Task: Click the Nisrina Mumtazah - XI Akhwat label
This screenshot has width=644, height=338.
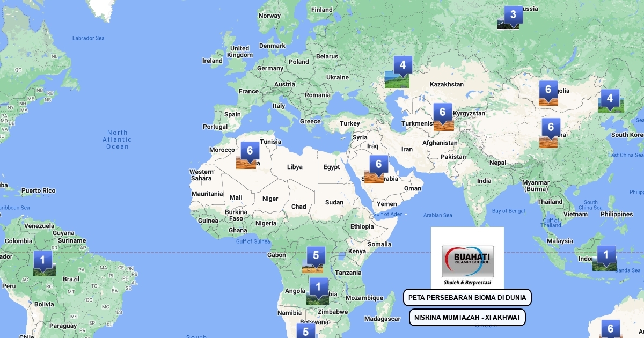Action: [x=467, y=317]
